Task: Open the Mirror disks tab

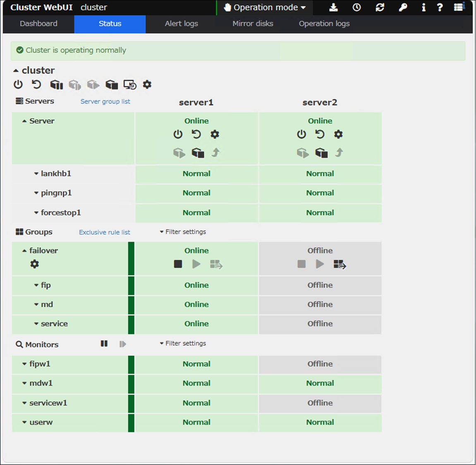Action: click(x=253, y=24)
